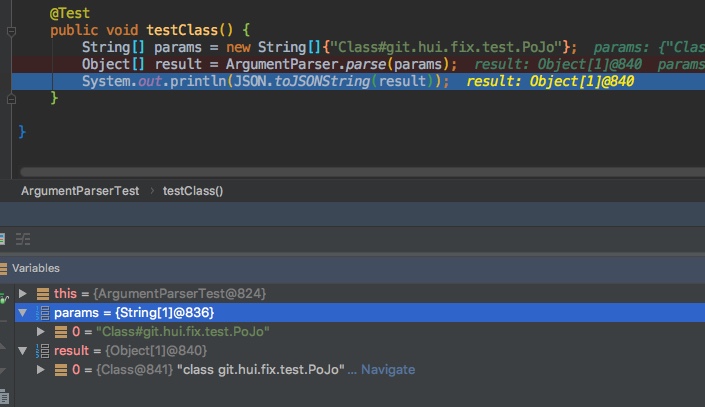Click the fold end marker at closing brace

[x=12, y=98]
